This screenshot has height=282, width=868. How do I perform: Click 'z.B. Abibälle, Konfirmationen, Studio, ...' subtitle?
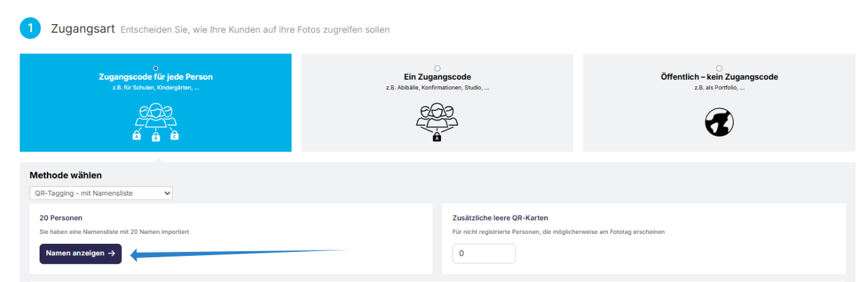[x=437, y=88]
